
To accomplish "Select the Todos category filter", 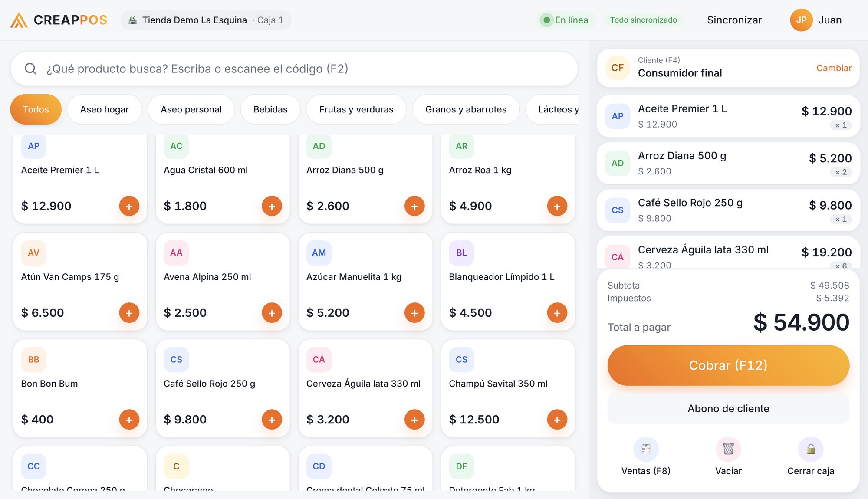I will click(x=36, y=109).
